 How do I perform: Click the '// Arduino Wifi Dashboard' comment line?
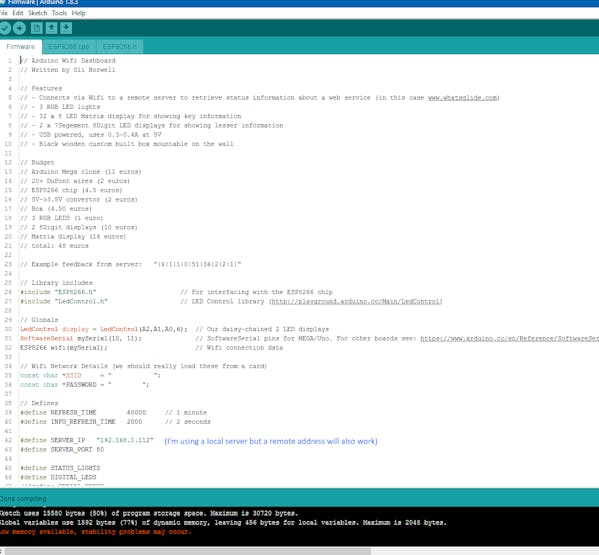(68, 61)
